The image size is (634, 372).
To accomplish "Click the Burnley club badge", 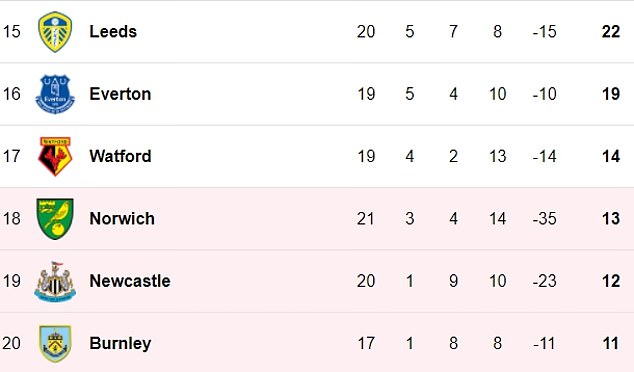I will tap(55, 343).
